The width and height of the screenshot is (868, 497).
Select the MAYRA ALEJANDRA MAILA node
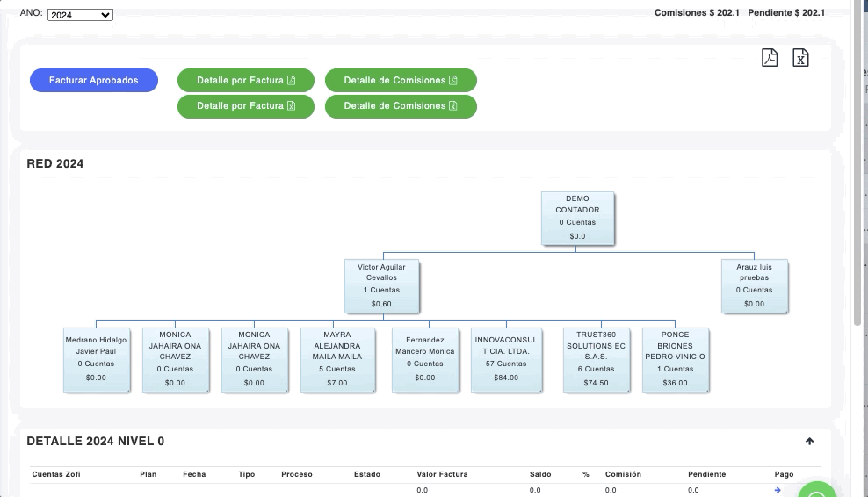tap(336, 358)
